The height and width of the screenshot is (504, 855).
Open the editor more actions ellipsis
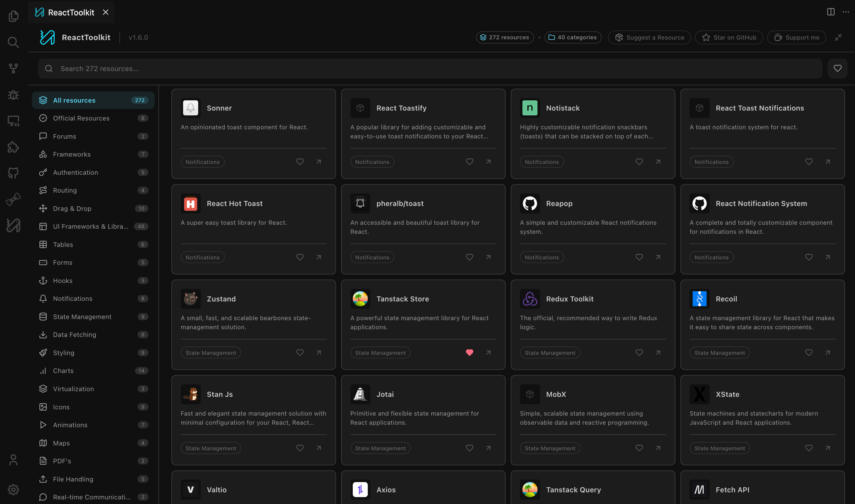(846, 12)
